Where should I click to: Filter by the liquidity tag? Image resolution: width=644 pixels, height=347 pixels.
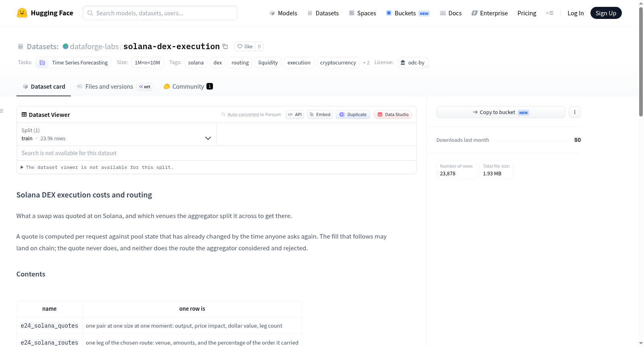[x=268, y=62]
